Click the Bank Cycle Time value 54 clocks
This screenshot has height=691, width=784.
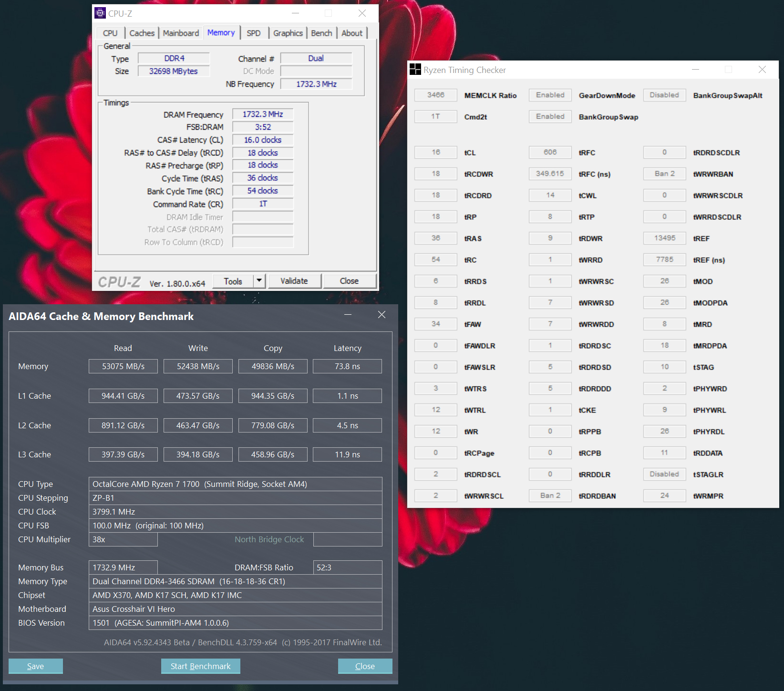click(263, 191)
